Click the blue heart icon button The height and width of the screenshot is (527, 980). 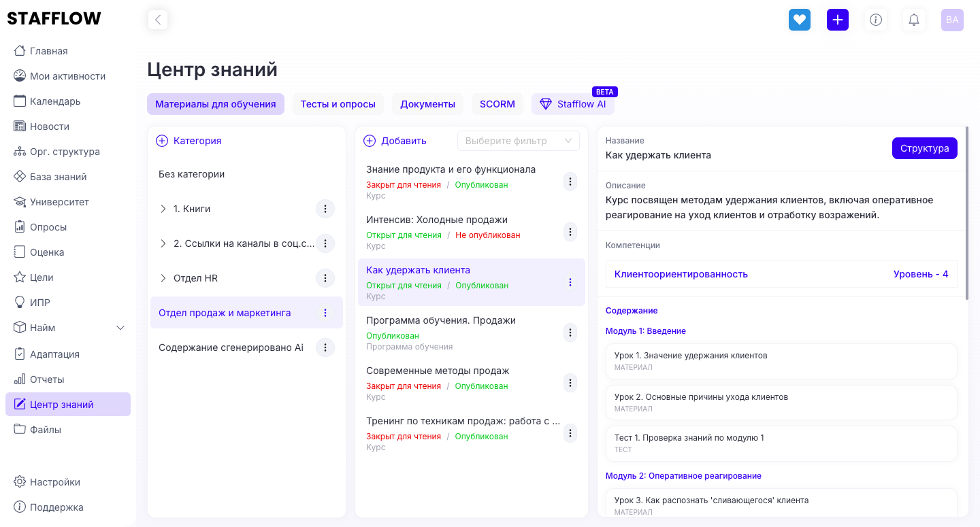pyautogui.click(x=800, y=20)
